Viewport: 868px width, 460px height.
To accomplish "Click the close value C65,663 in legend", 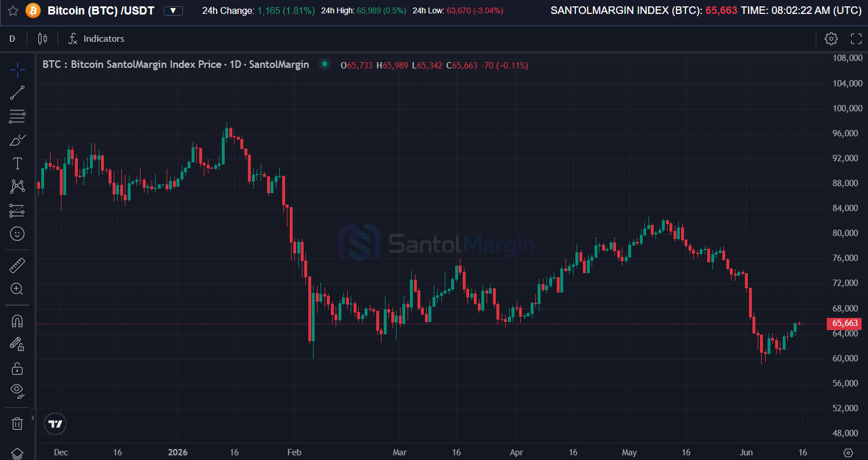I will (x=462, y=66).
